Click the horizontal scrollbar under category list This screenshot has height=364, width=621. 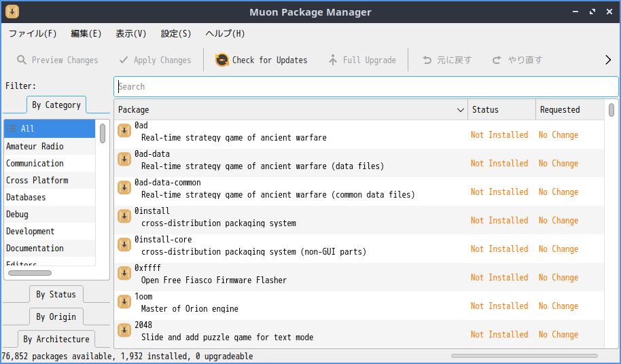point(30,273)
